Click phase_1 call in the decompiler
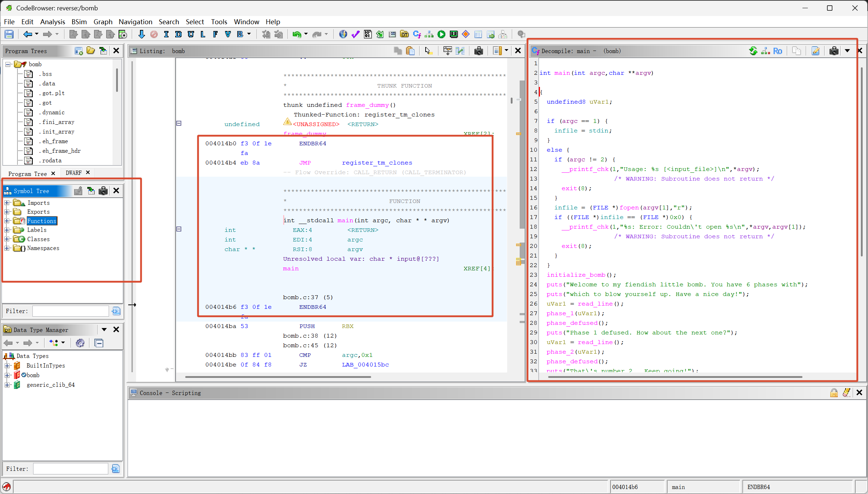Image resolution: width=868 pixels, height=494 pixels. pos(560,313)
